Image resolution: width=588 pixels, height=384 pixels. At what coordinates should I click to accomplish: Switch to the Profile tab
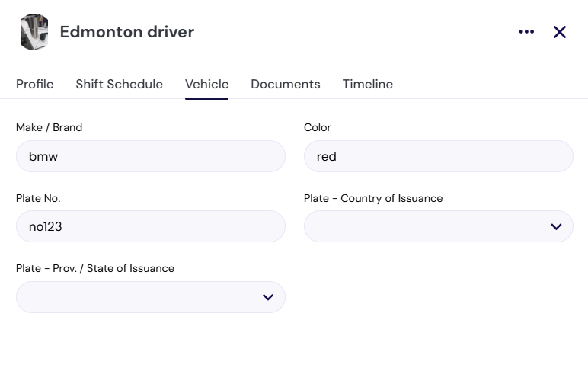click(35, 84)
